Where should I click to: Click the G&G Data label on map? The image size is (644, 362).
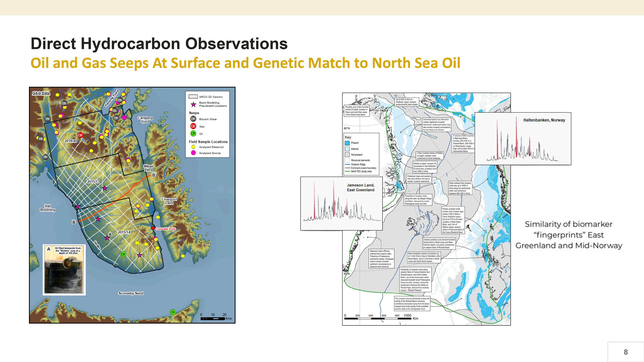coord(41,93)
